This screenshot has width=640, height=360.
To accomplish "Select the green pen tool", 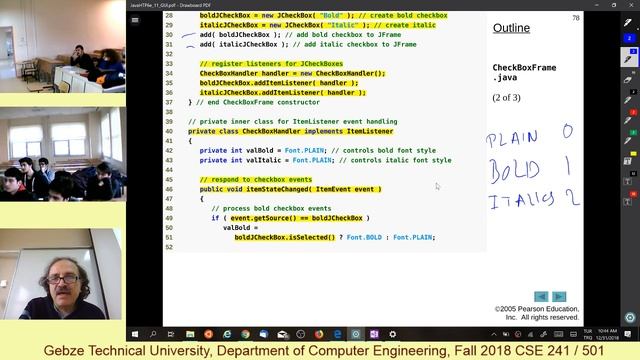I will (628, 140).
